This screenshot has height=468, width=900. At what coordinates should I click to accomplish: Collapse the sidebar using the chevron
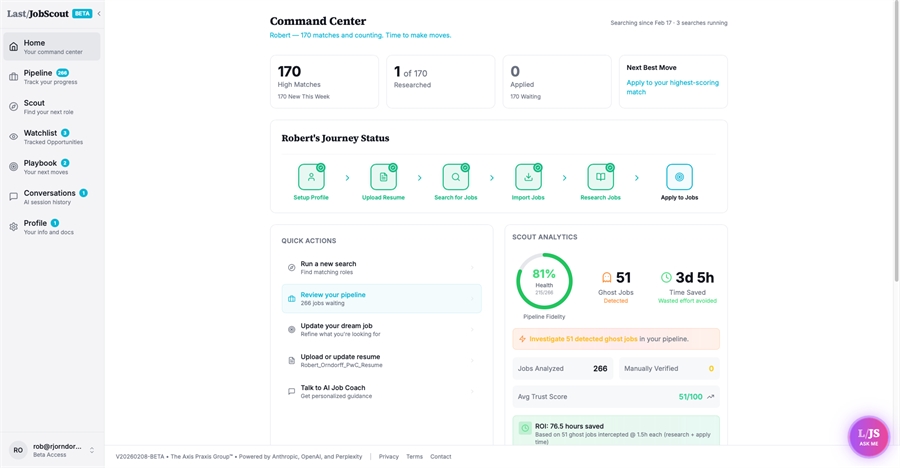pos(98,14)
